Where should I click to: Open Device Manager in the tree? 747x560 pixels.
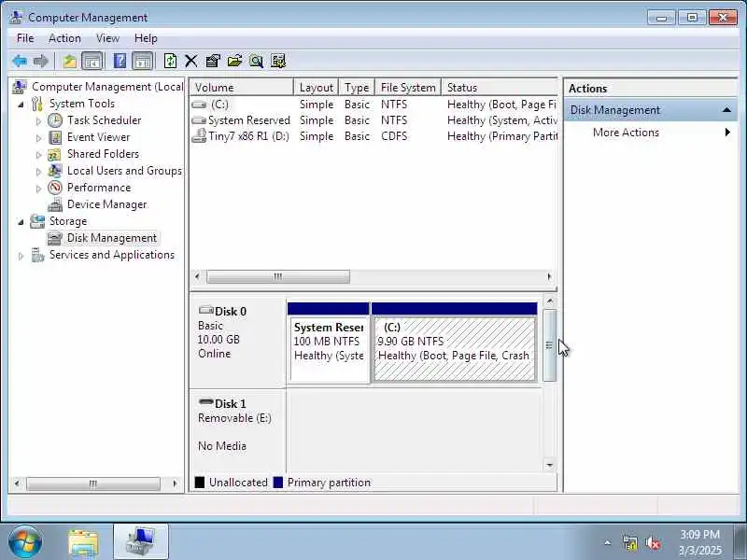[106, 204]
